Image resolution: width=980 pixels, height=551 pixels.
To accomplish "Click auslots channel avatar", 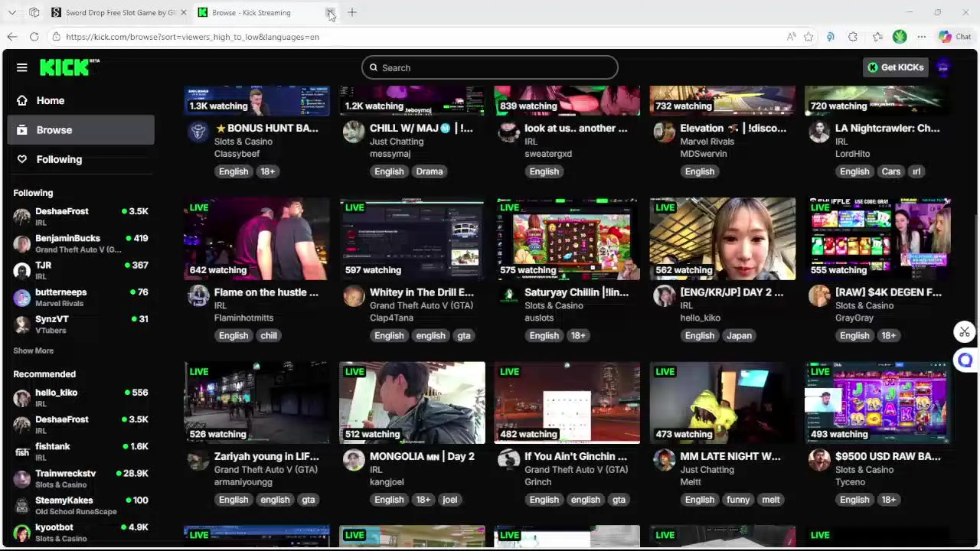I will (x=508, y=295).
